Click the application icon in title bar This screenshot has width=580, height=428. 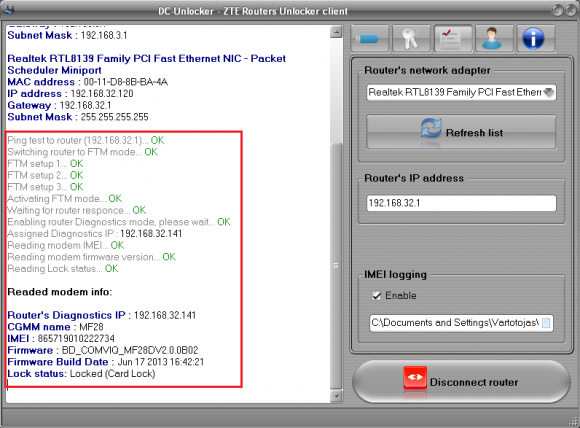point(9,10)
